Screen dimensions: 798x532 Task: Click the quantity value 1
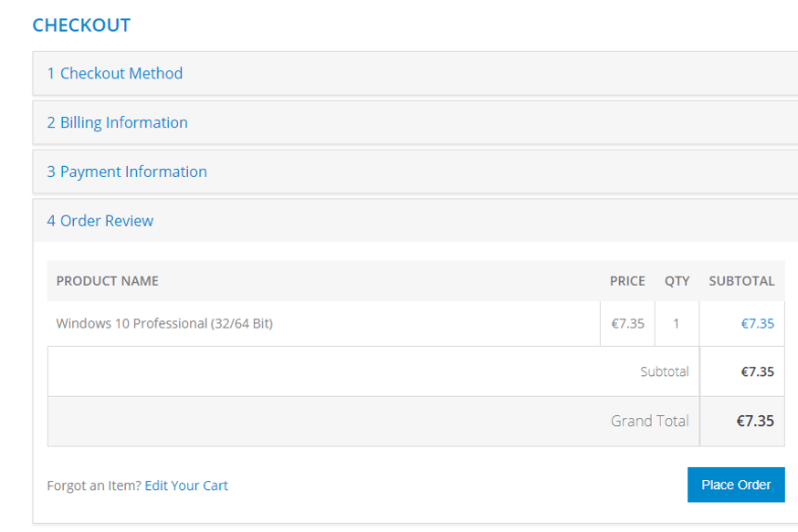coord(677,323)
